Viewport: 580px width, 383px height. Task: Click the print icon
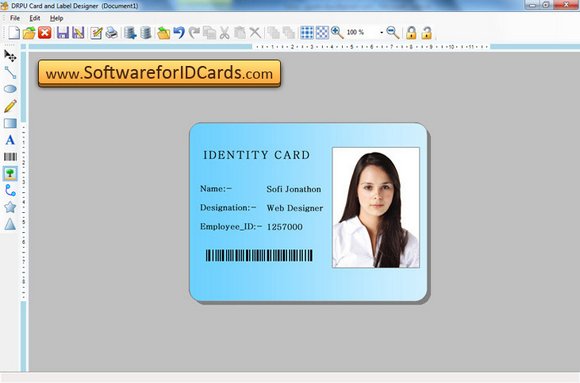111,33
